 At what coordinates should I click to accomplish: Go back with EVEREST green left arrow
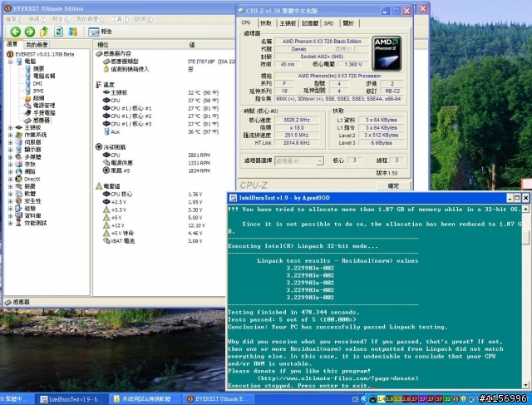pos(15,32)
